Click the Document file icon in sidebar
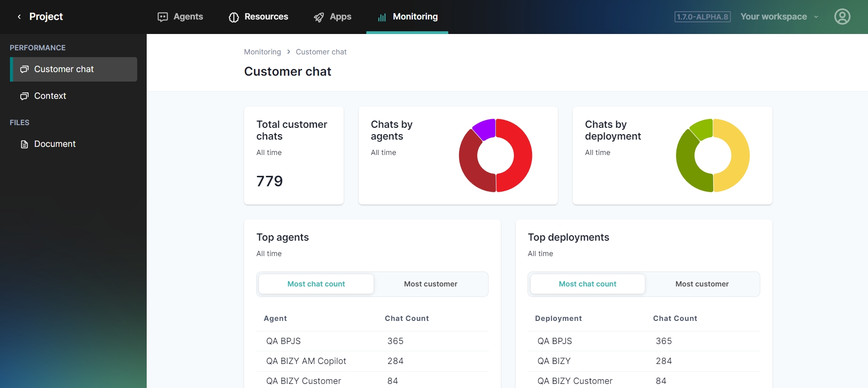Image resolution: width=868 pixels, height=388 pixels. [24, 144]
